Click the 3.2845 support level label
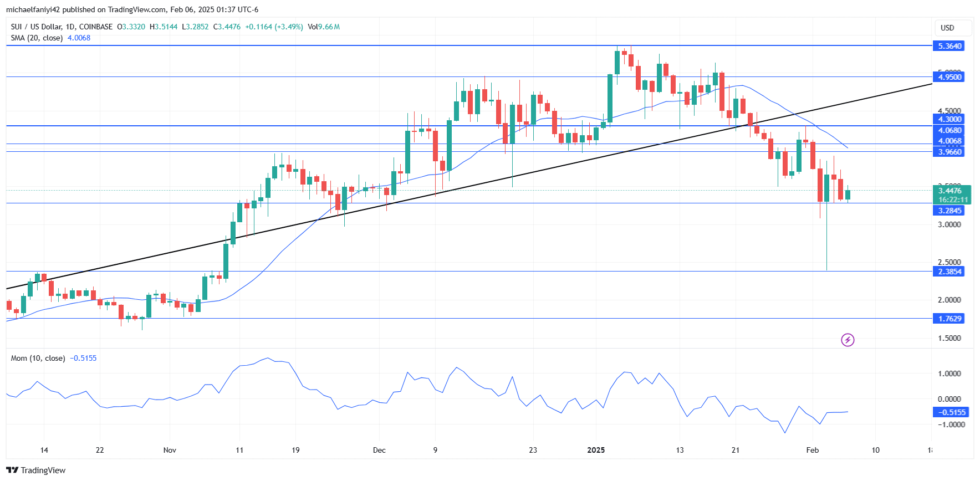 pyautogui.click(x=949, y=211)
